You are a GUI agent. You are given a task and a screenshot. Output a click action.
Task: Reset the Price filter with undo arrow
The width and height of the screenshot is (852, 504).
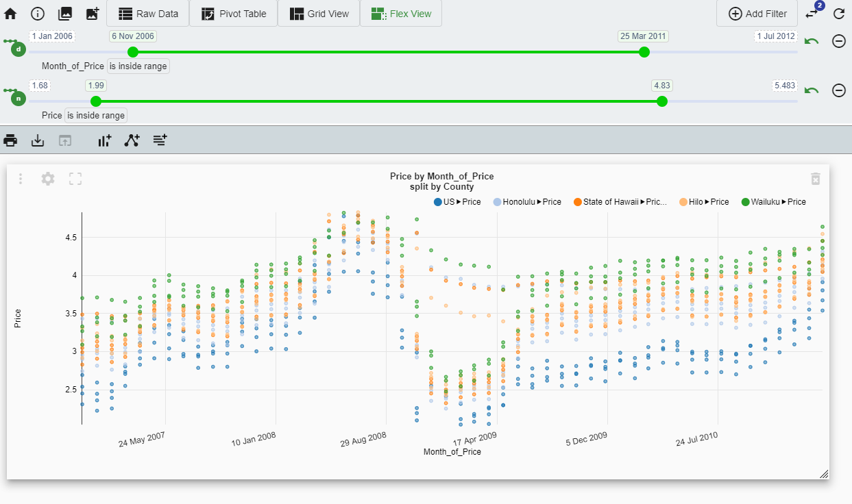point(812,90)
